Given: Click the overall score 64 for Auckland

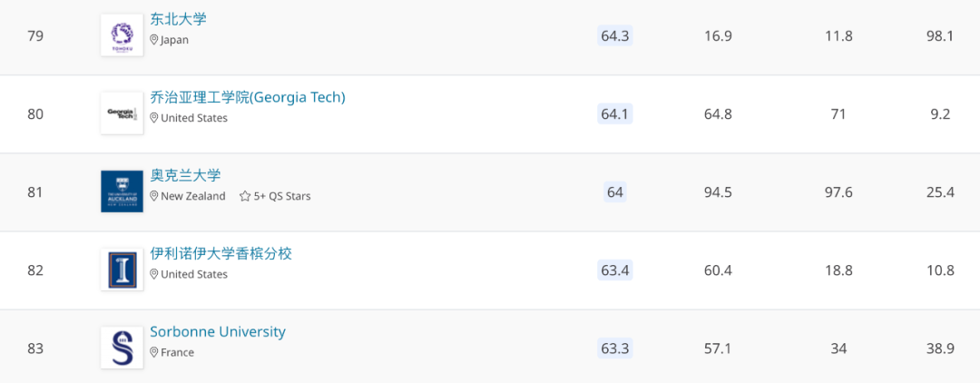Looking at the screenshot, I should tap(615, 191).
